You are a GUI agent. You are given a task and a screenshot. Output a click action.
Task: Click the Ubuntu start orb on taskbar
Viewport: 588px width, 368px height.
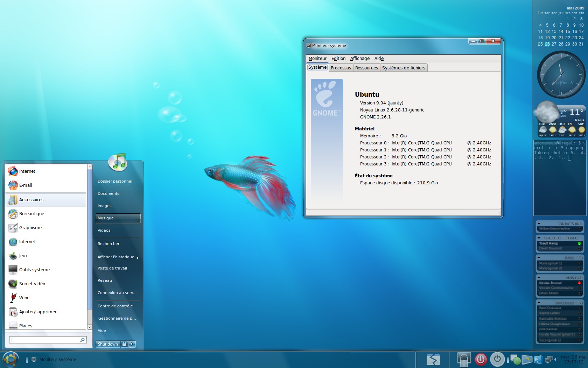click(11, 360)
